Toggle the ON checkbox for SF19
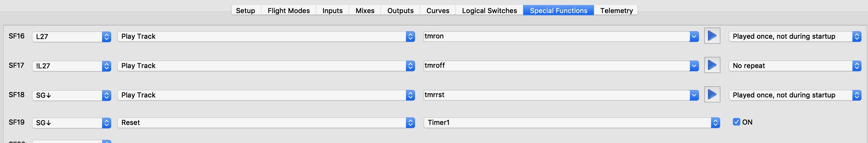The width and height of the screenshot is (868, 143). (x=736, y=122)
